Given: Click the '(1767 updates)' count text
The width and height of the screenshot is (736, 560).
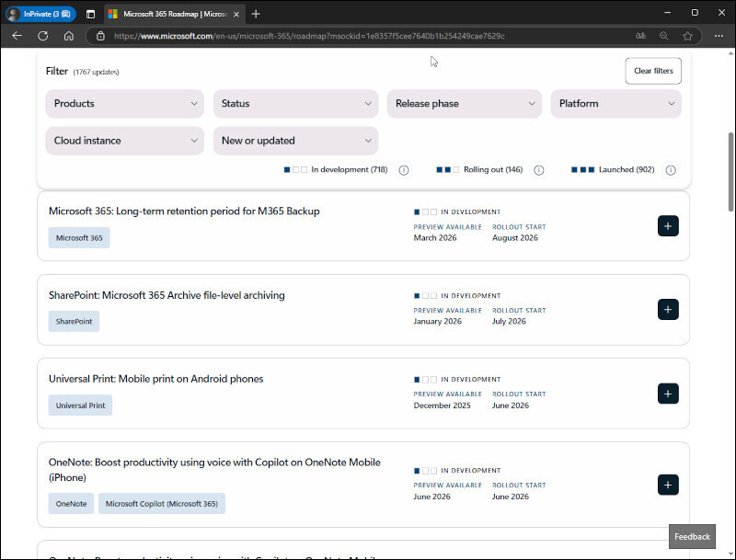Looking at the screenshot, I should tap(97, 72).
